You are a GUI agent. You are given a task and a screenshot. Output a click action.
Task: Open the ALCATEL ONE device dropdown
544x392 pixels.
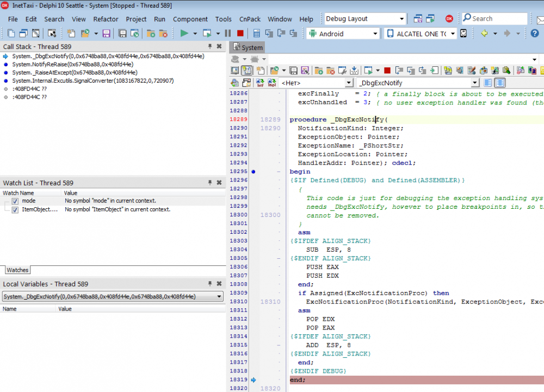453,34
